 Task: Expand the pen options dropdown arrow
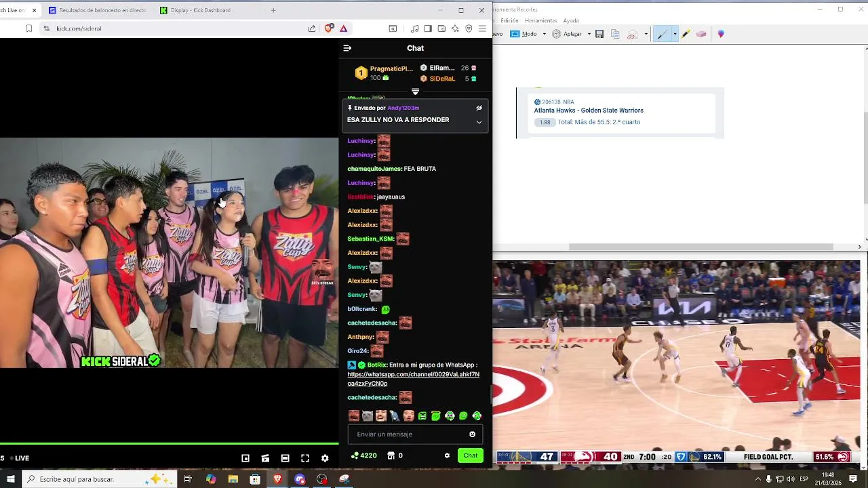click(x=675, y=34)
